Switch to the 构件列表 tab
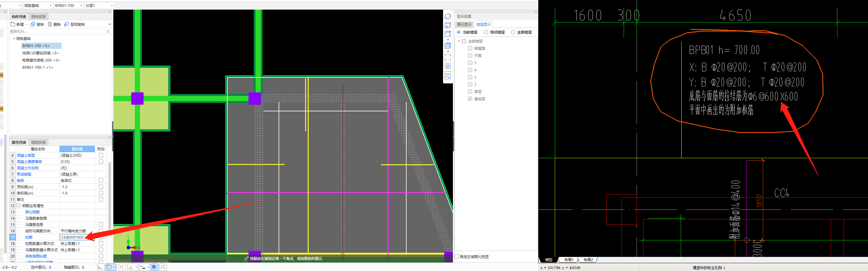 coord(19,17)
